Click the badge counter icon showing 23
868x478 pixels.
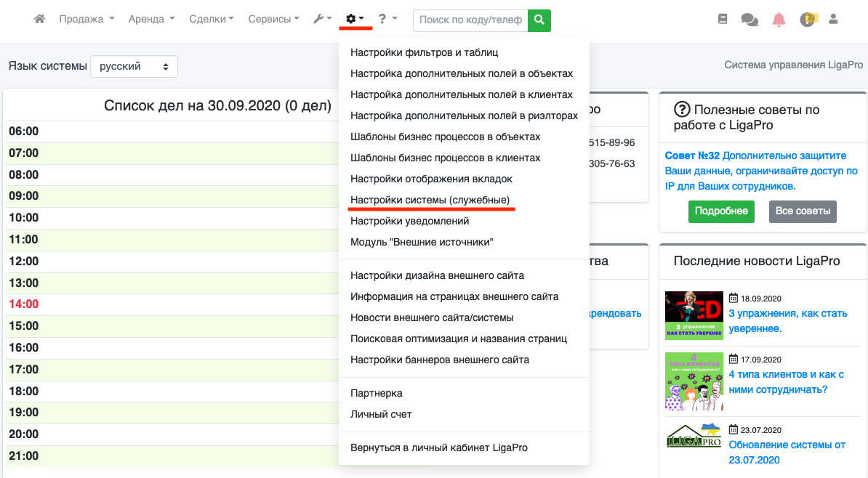808,20
